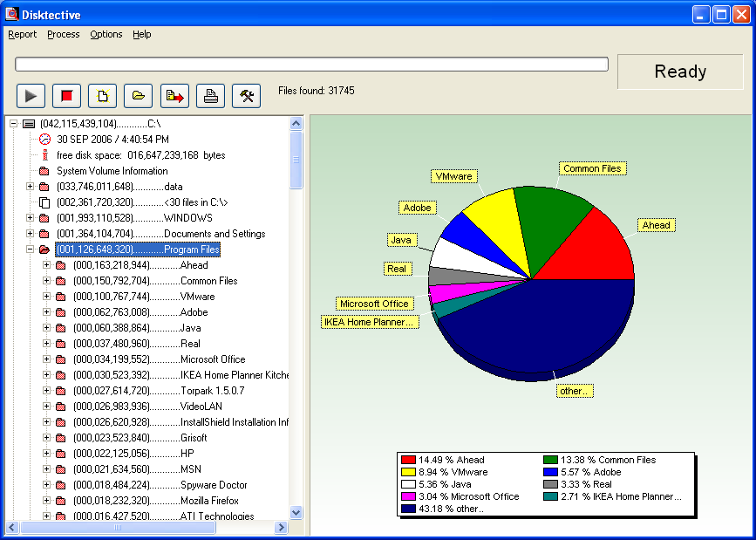Click the red Ahead swatch in the legend
Image resolution: width=756 pixels, height=540 pixels.
(x=408, y=460)
